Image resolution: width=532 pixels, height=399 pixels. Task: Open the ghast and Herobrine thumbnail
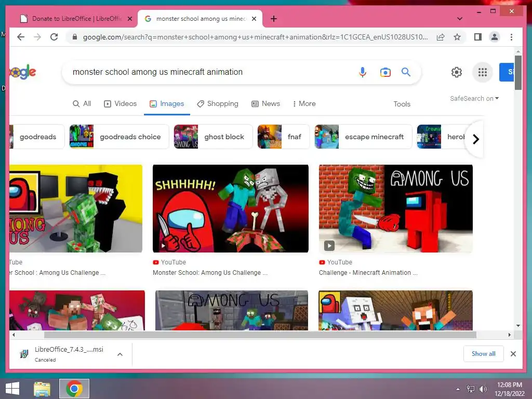pyautogui.click(x=395, y=310)
